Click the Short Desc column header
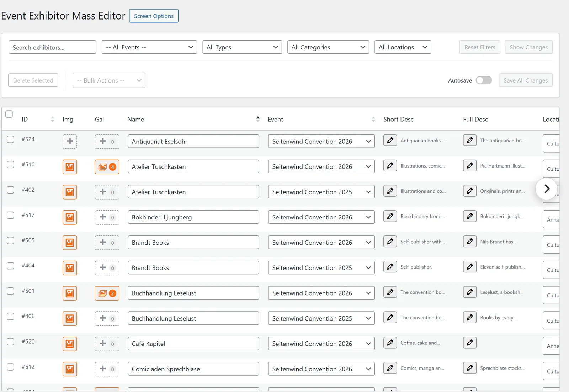Screen dimensions: 569x392 398,119
